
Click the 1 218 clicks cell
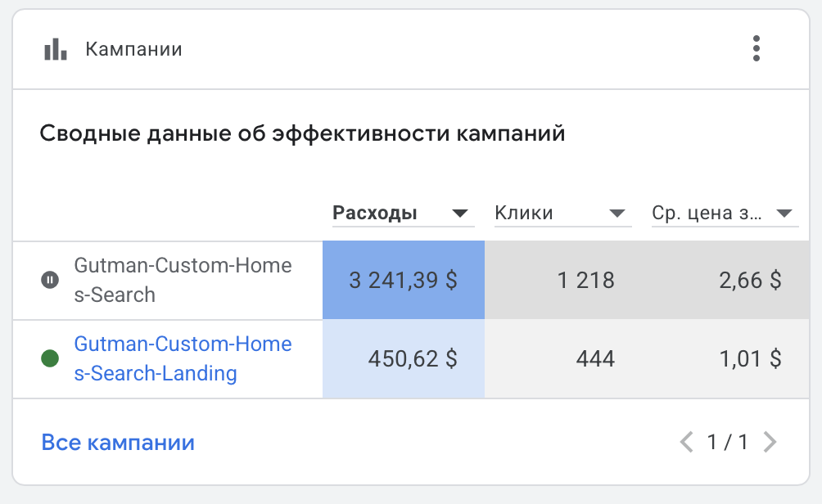coord(585,281)
